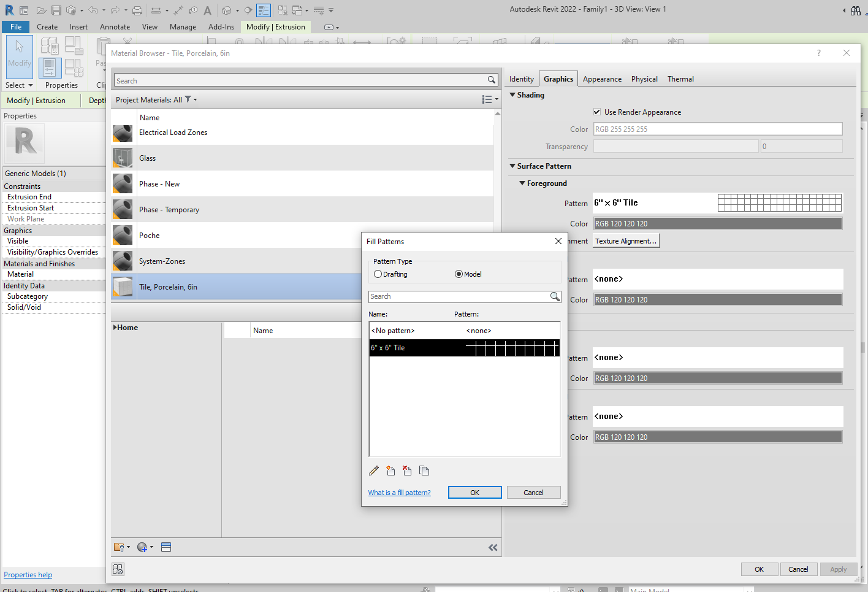Image resolution: width=868 pixels, height=592 pixels.
Task: Uncheck Use Render Appearance
Action: point(596,112)
